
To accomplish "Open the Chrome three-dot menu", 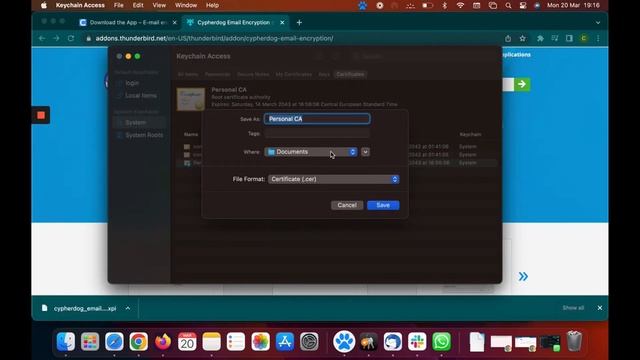I will pos(598,38).
